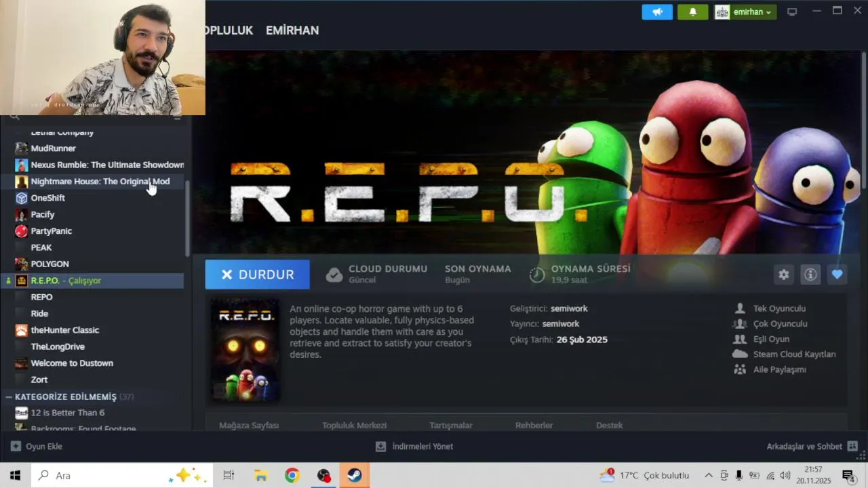Viewport: 868px width, 488px height.
Task: Go to Topluluk Merkezi tab
Action: point(354,426)
